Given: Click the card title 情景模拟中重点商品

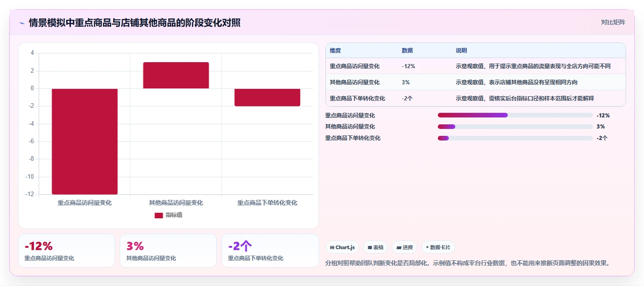Looking at the screenshot, I should click(x=134, y=23).
